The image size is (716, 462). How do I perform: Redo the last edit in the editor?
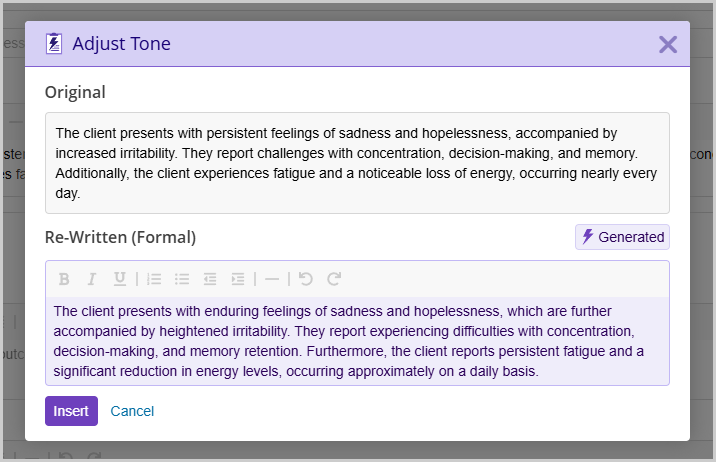pos(334,278)
